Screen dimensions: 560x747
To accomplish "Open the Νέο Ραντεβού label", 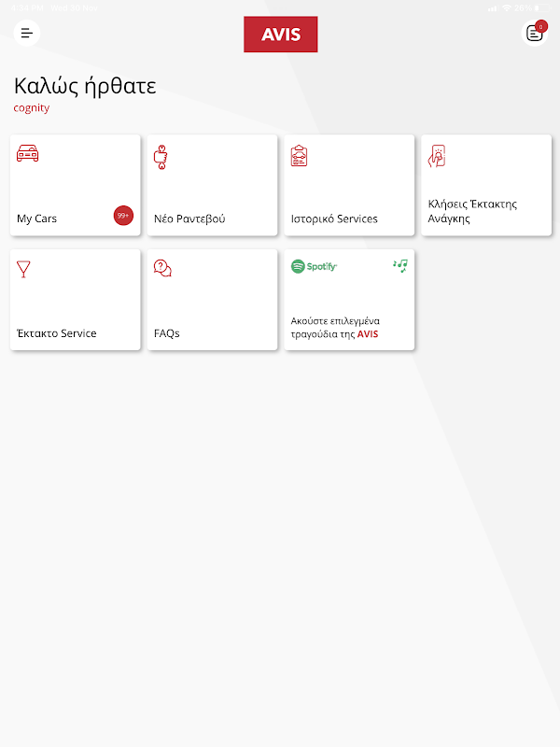I will 189,218.
